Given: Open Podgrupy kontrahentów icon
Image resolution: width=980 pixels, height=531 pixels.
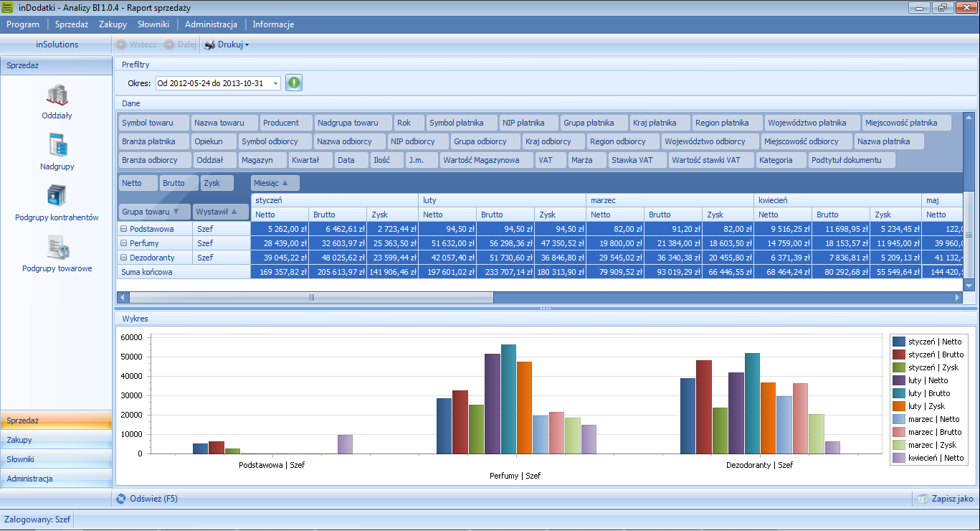Looking at the screenshot, I should (x=57, y=196).
